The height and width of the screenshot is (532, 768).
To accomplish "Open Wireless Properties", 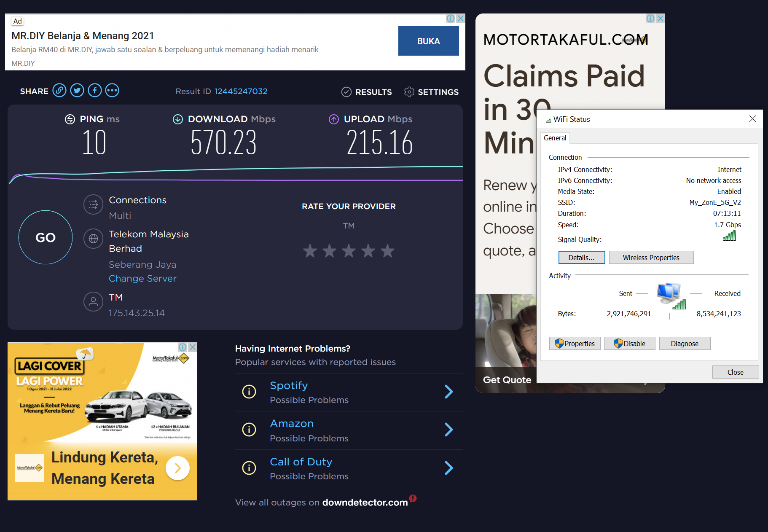I will (651, 258).
